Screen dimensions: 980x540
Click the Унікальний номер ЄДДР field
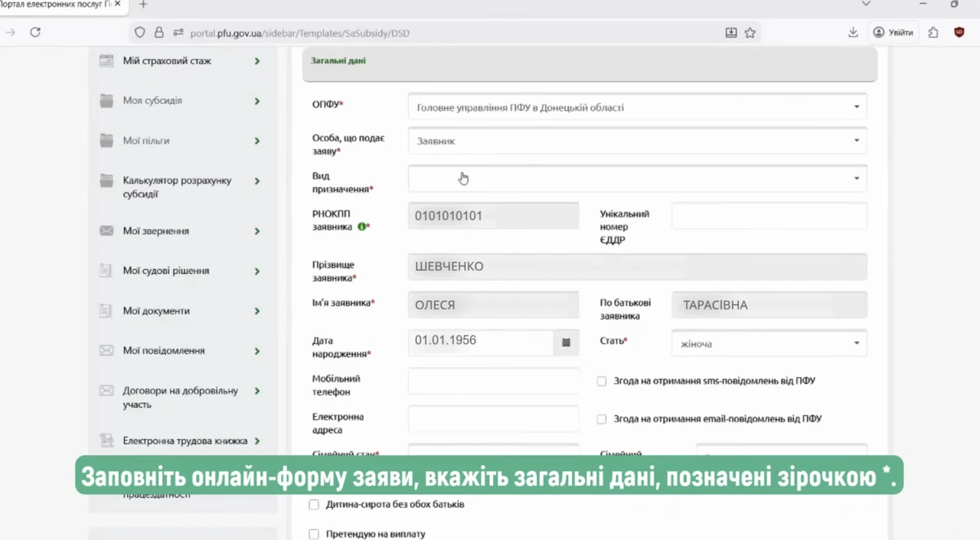769,216
